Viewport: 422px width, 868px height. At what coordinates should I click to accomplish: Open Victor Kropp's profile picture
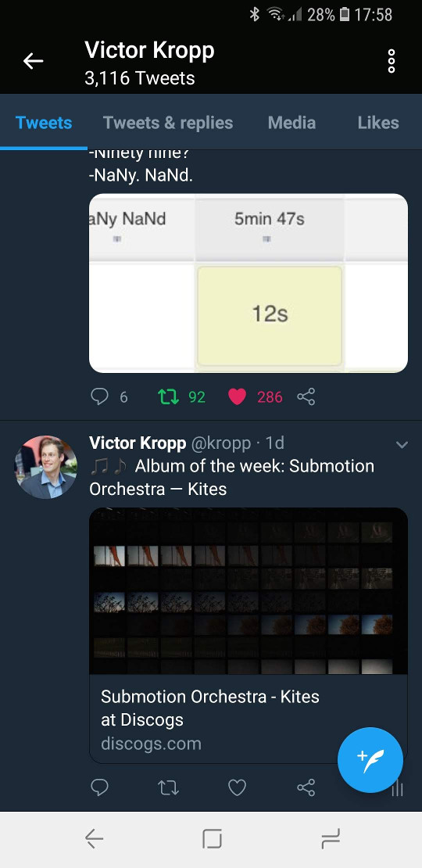(x=46, y=467)
